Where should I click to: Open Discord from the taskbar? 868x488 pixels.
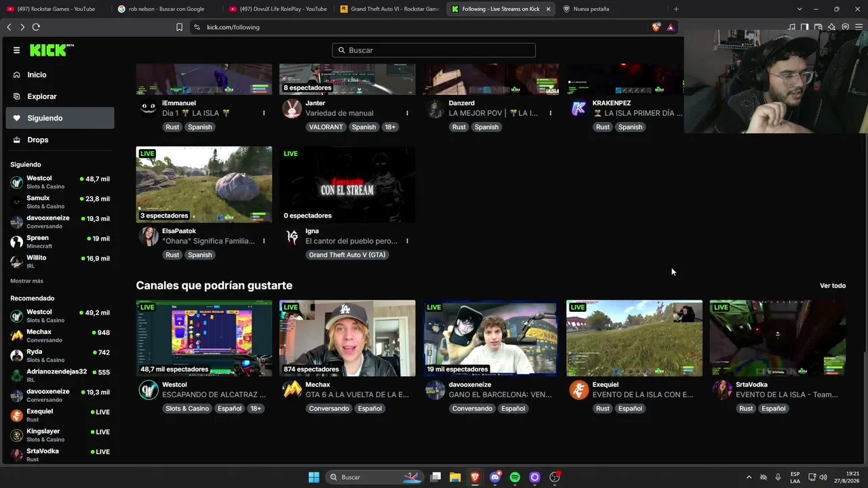(x=495, y=477)
